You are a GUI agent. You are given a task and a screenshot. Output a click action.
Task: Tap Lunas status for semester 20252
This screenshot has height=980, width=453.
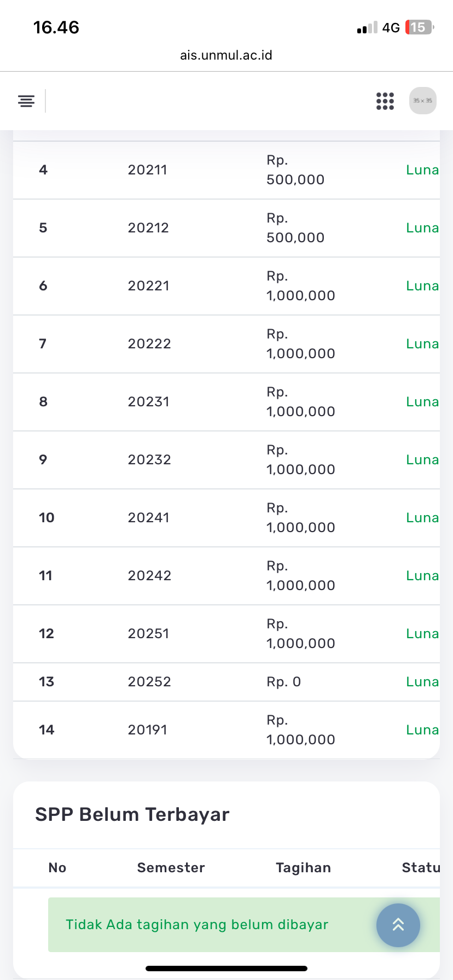[x=422, y=682]
